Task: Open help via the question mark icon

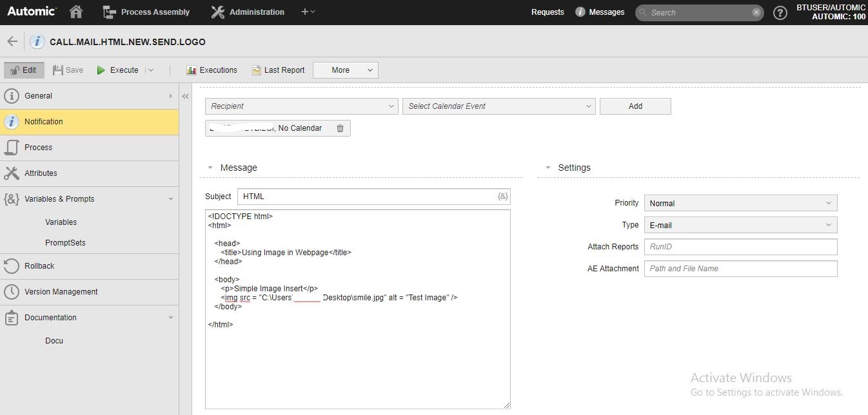Action: tap(780, 12)
